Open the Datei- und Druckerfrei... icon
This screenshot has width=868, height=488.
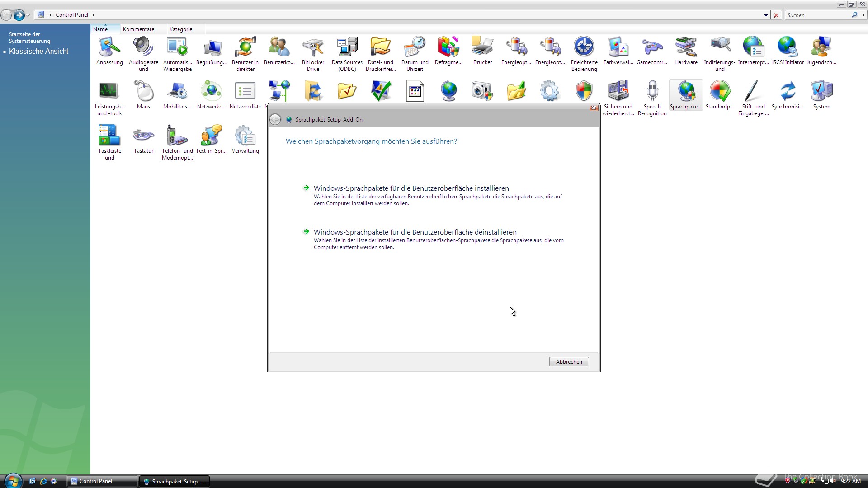tap(381, 54)
